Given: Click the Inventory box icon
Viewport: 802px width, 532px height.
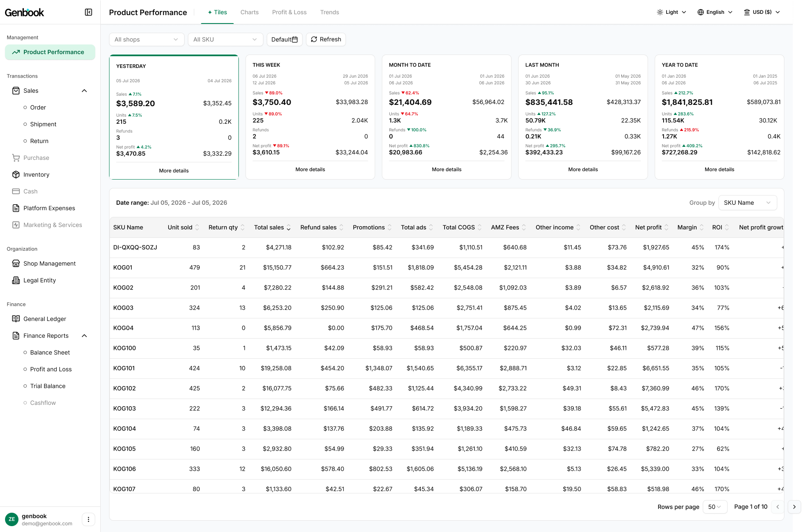Looking at the screenshot, I should click(x=16, y=175).
